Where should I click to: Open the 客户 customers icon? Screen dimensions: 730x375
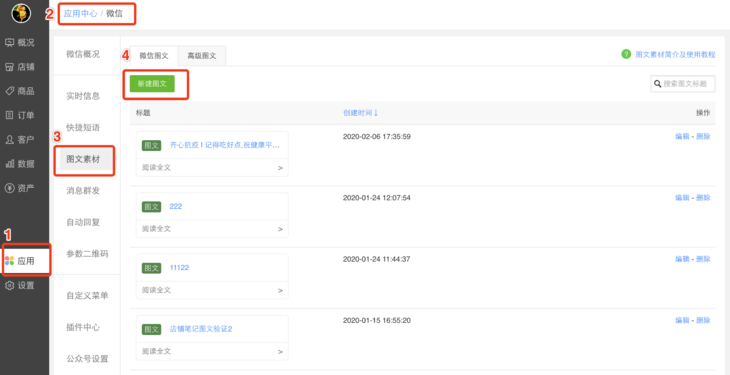click(x=10, y=139)
